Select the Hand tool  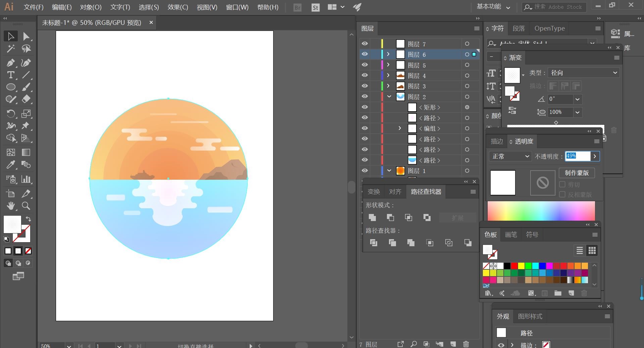(x=11, y=206)
